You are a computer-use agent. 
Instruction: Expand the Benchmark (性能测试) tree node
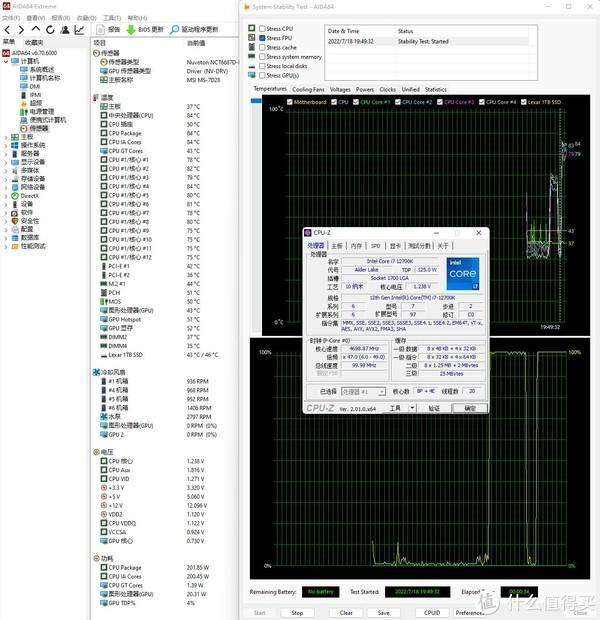pyautogui.click(x=6, y=246)
